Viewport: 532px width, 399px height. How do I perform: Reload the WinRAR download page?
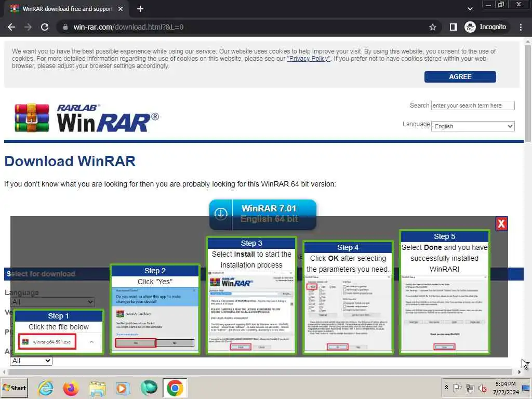point(45,27)
